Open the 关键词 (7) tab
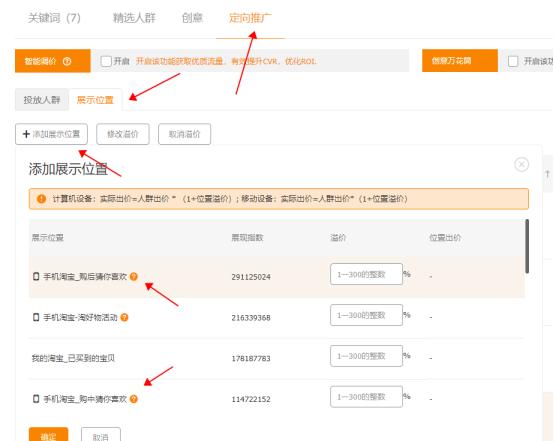This screenshot has width=554, height=441. pos(54,18)
